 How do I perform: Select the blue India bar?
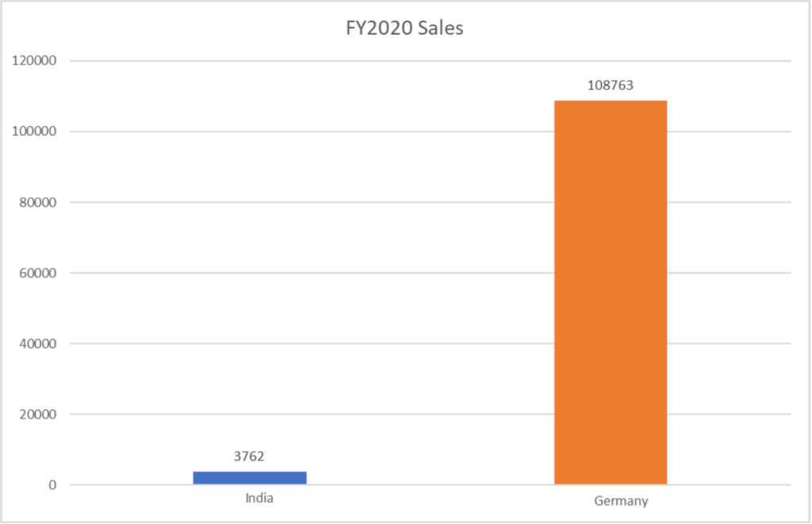tap(250, 477)
